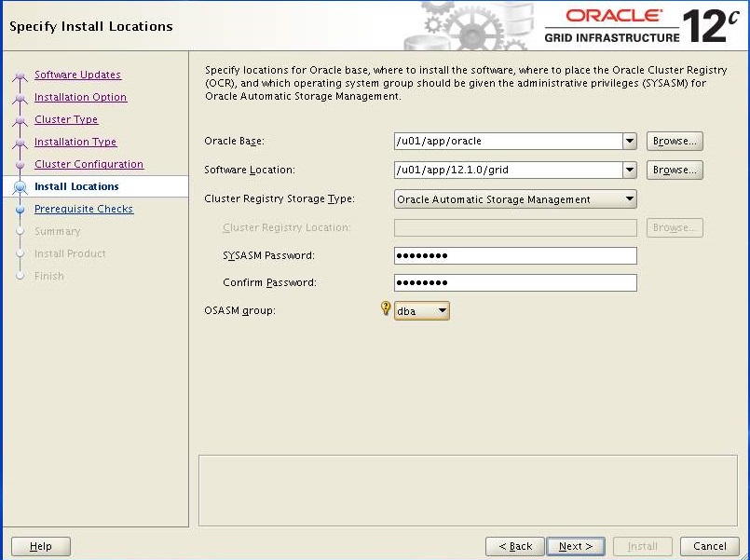Focus the Confirm Password field
The width and height of the screenshot is (750, 560).
click(x=515, y=282)
